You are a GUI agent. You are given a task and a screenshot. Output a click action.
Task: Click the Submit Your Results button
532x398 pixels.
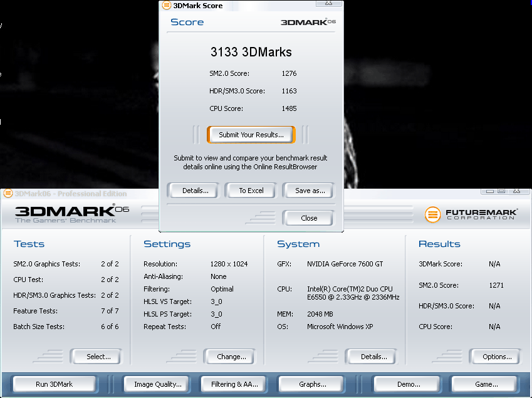251,135
